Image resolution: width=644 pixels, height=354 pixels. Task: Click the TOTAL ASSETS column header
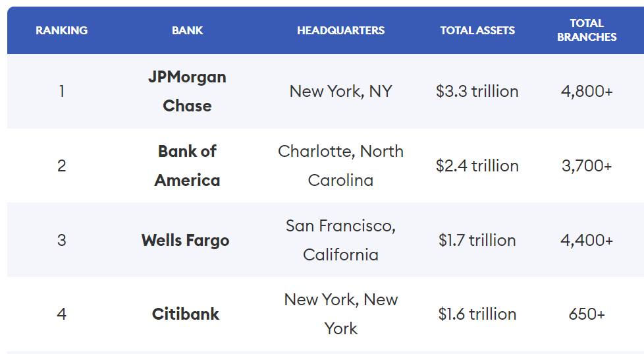477,30
